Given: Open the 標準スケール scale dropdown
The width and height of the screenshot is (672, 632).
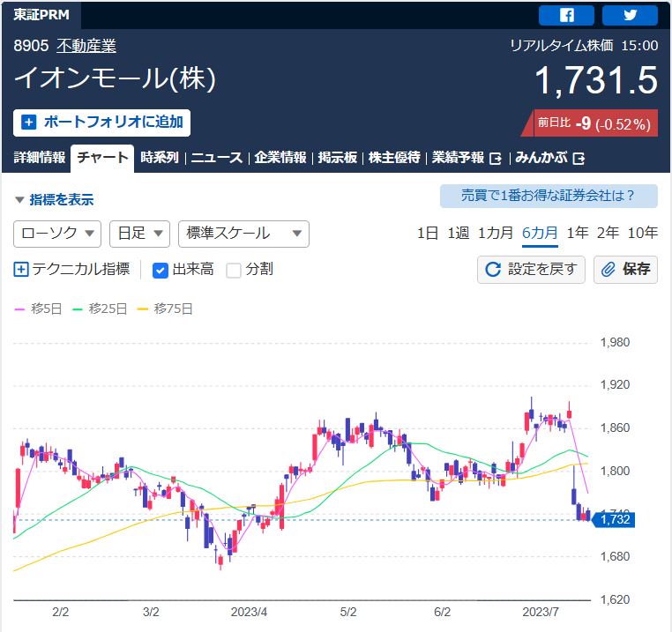Looking at the screenshot, I should click(243, 234).
